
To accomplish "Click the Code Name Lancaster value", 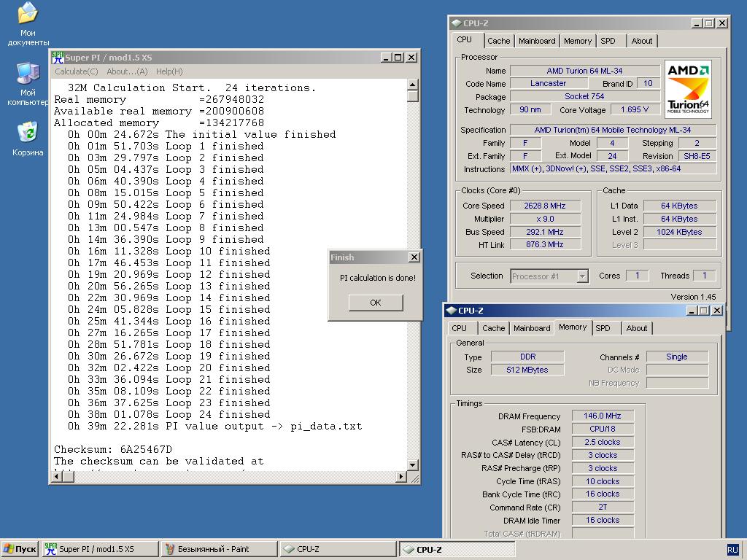I will click(549, 83).
